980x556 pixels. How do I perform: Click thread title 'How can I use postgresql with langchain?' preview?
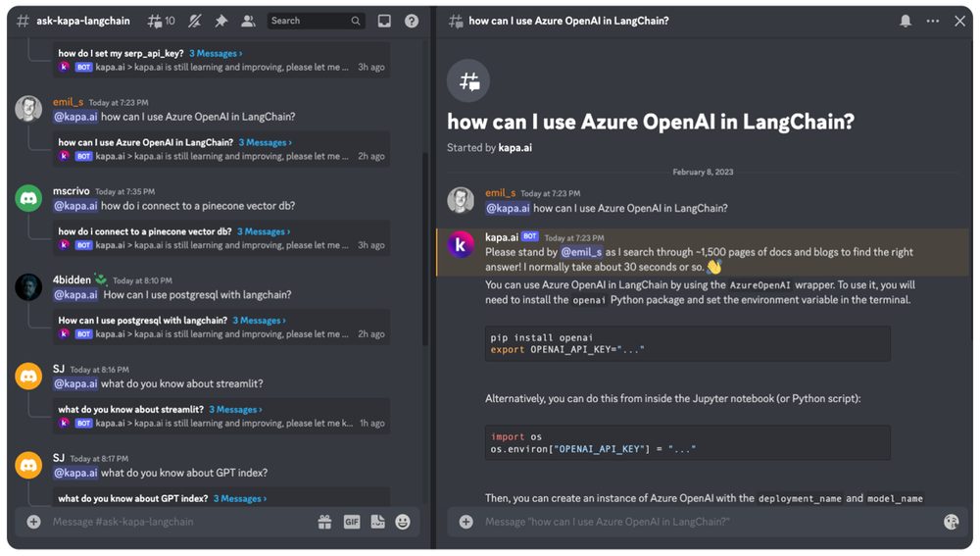tap(143, 321)
